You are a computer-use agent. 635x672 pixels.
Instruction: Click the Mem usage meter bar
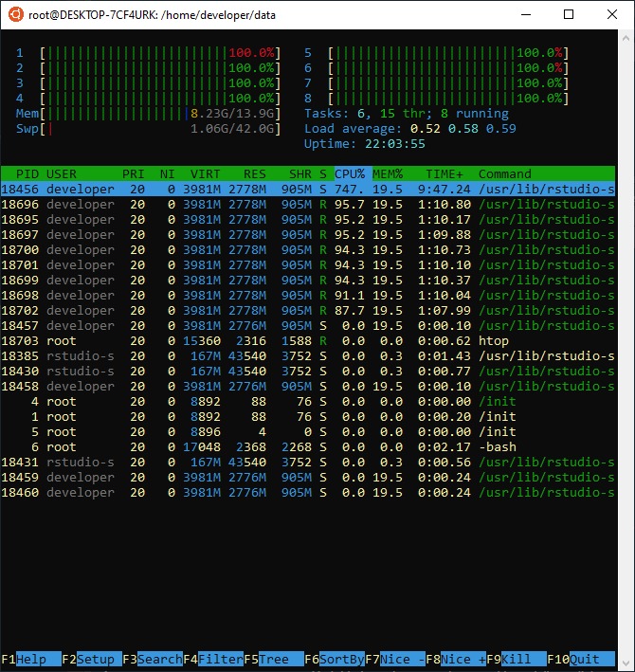(x=148, y=114)
